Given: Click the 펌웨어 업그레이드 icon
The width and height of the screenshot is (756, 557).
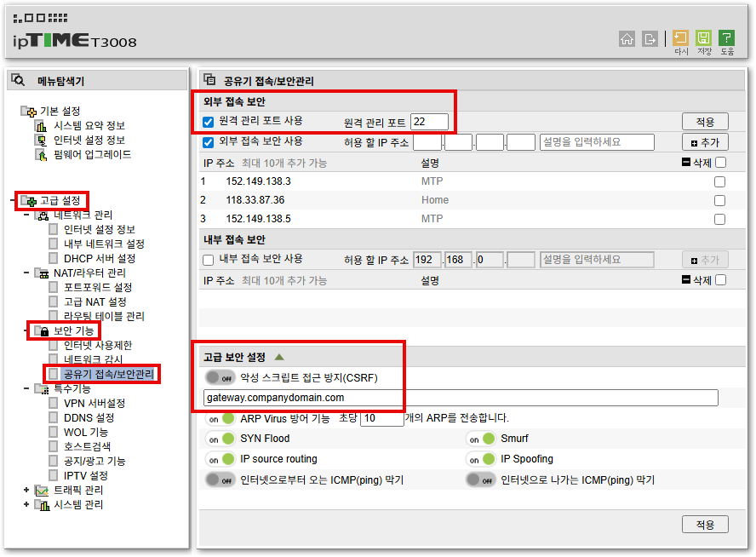Looking at the screenshot, I should coord(42,155).
